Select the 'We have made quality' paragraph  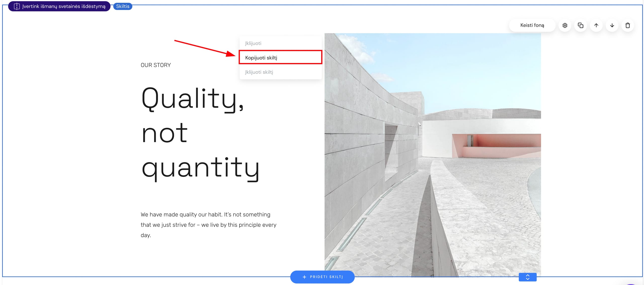[x=208, y=225]
